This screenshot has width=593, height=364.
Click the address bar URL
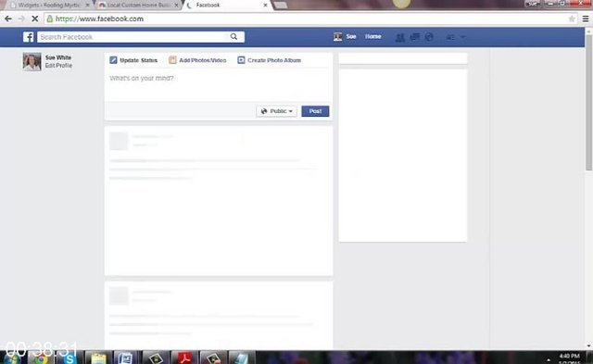point(99,19)
